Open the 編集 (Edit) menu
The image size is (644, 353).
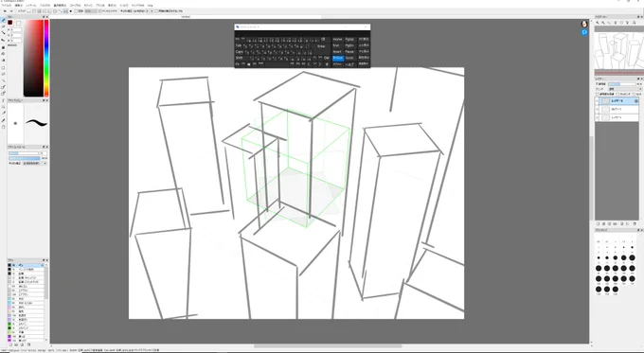click(x=19, y=6)
